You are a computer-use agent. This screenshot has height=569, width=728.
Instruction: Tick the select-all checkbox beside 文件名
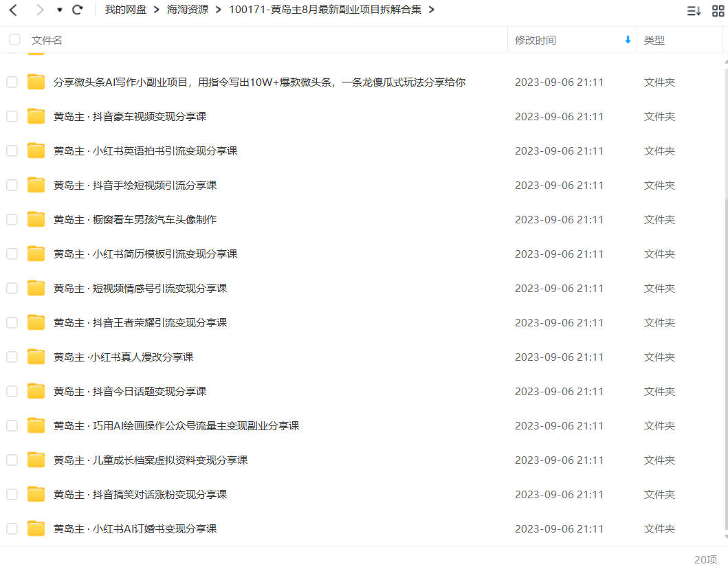pyautogui.click(x=15, y=40)
